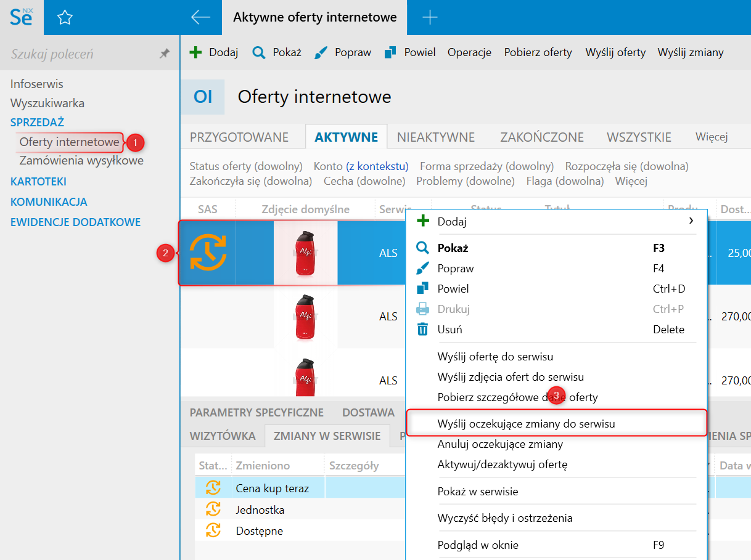Image resolution: width=751 pixels, height=560 pixels.
Task: Open the Operacje toolbar menu
Action: click(x=469, y=52)
